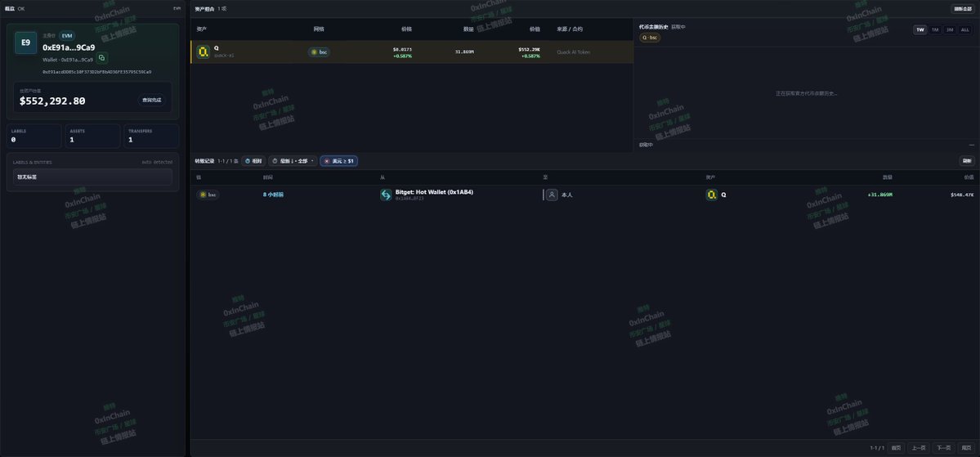Remove the 美元 ≥ $1 filter chip
Image resolution: width=980 pixels, height=457 pixels.
coord(326,161)
